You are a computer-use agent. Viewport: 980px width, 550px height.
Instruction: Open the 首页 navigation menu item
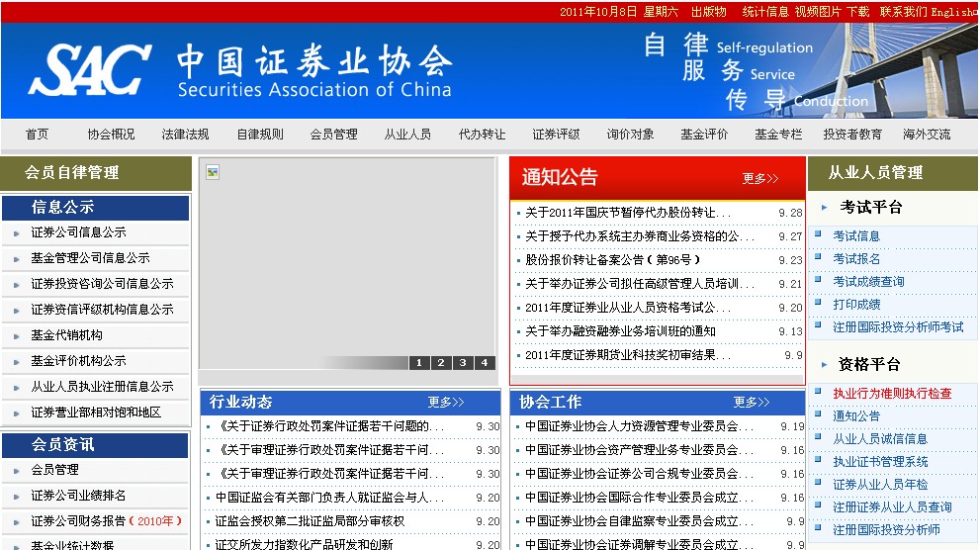pyautogui.click(x=37, y=135)
